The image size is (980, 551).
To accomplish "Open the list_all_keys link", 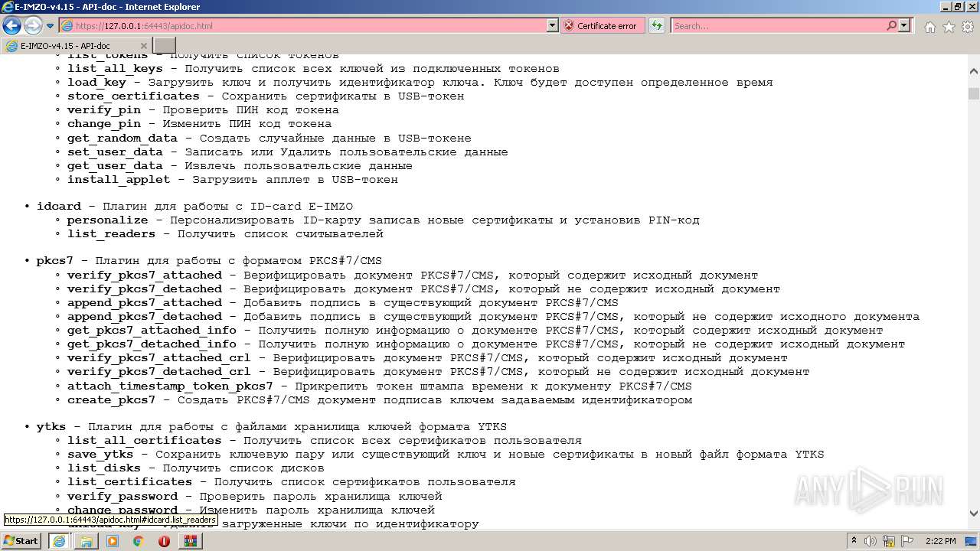I will (x=115, y=69).
